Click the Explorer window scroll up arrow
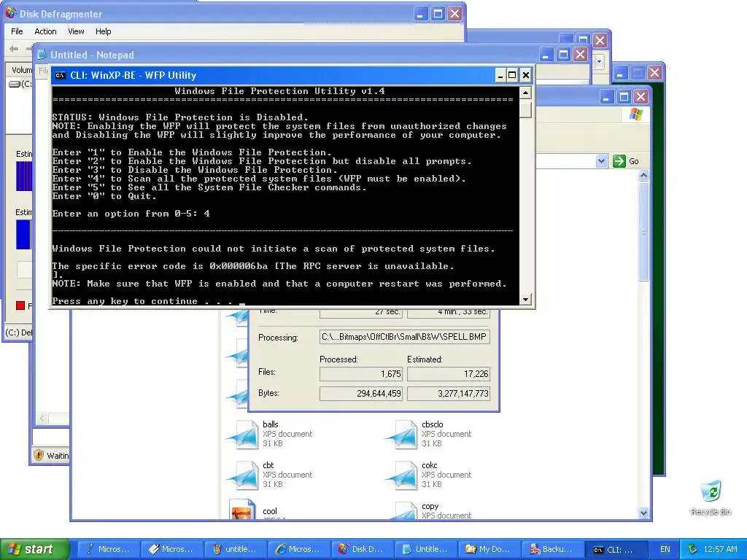Viewport: 747px width, 560px height. point(643,176)
